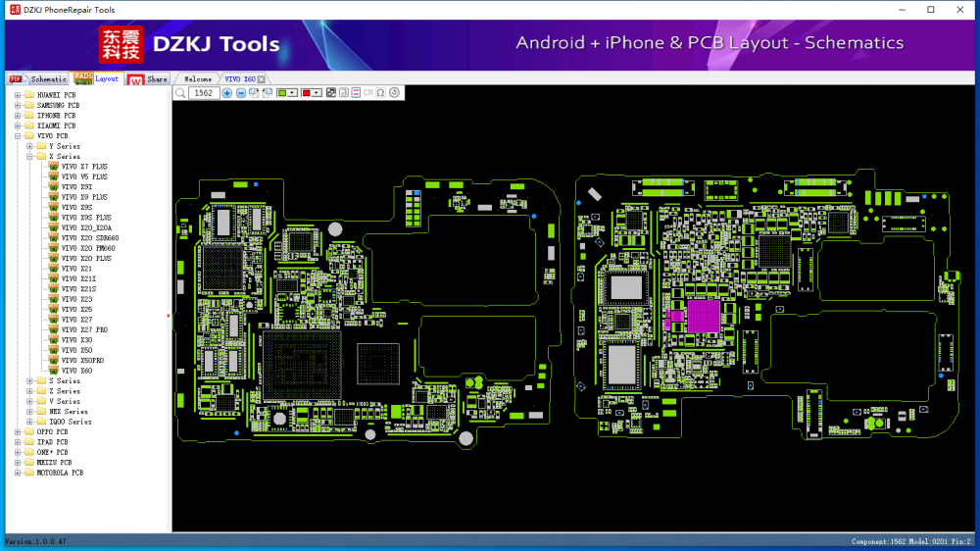Click the second board-flip icon in the toolbar
The height and width of the screenshot is (551, 980).
[268, 93]
